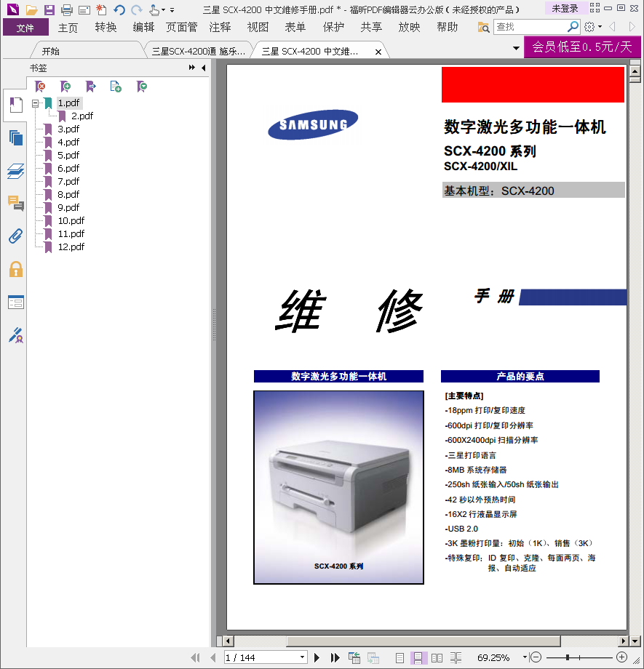Click the Save floppy disk icon
644x669 pixels.
click(49, 9)
